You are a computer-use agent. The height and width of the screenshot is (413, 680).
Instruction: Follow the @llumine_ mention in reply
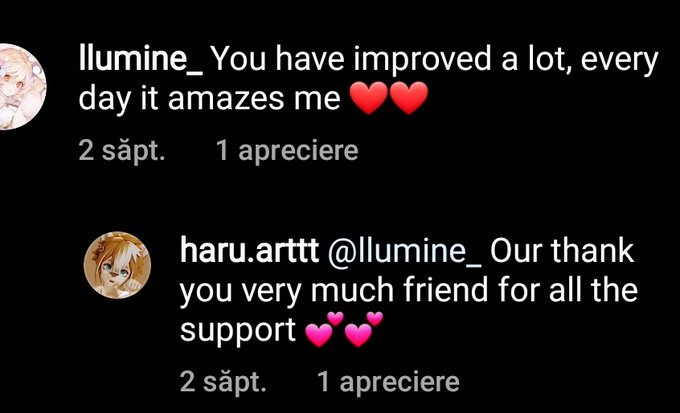coord(404,252)
